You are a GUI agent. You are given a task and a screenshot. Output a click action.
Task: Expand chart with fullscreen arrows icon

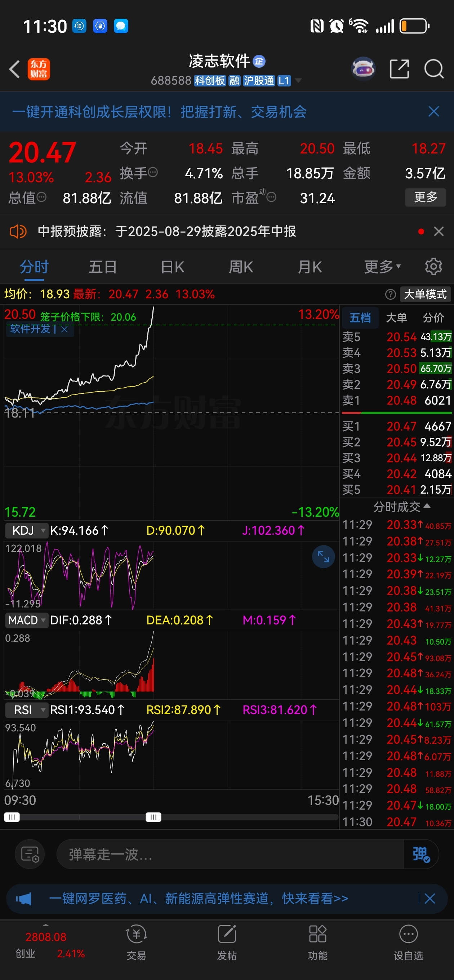[x=324, y=557]
